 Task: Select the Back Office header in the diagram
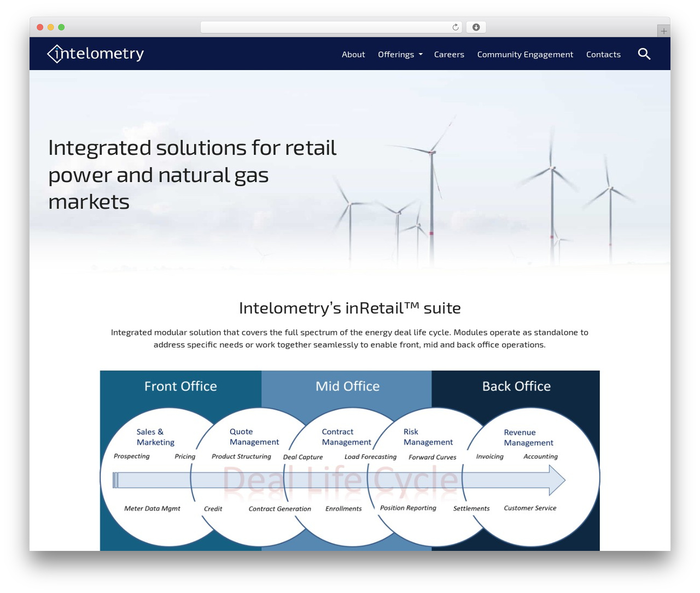516,386
